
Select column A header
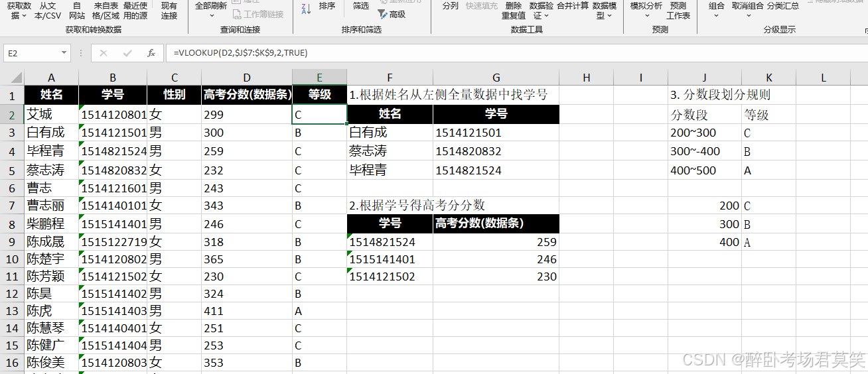tap(51, 78)
